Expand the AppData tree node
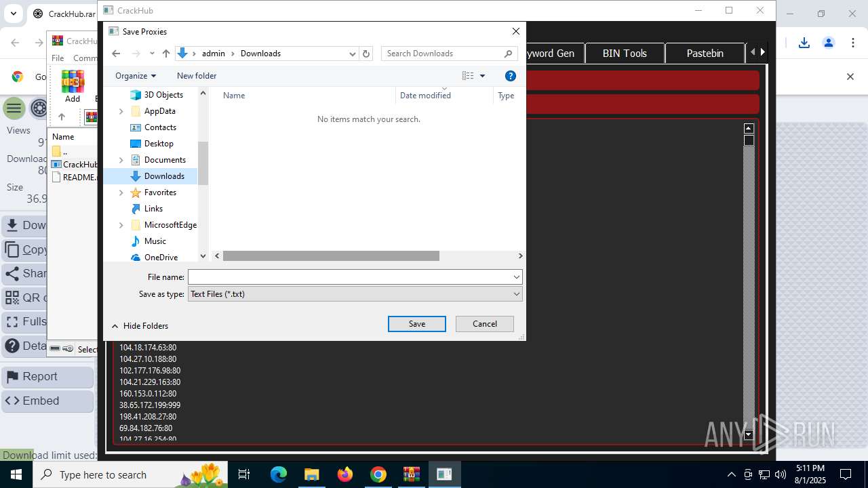This screenshot has height=488, width=868. [121, 111]
